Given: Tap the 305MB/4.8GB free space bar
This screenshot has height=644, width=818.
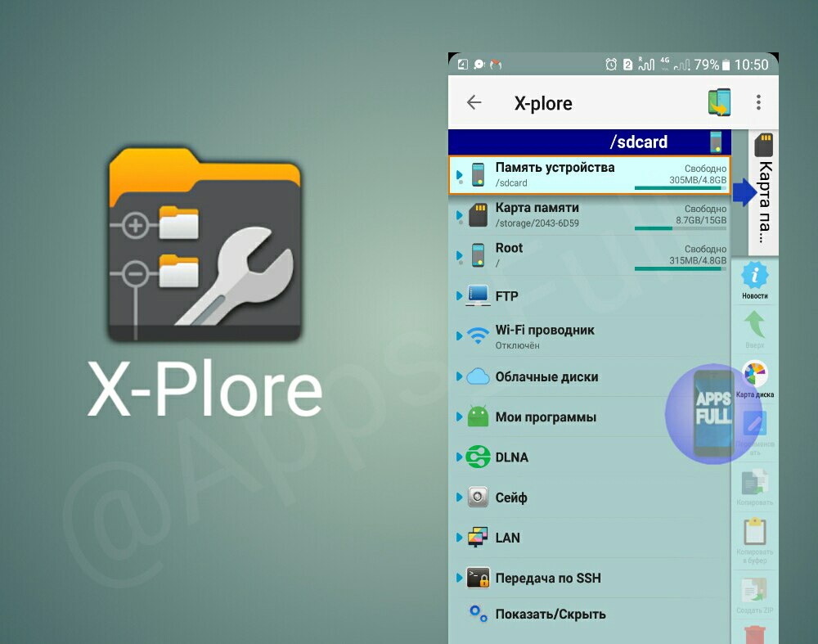Looking at the screenshot, I should tap(681, 188).
